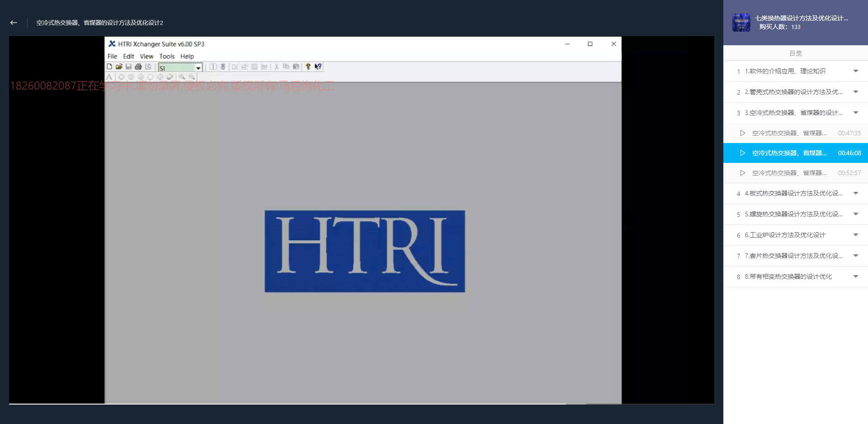Click the course thumbnail in the sidebar header
The image size is (868, 424).
coord(741,22)
